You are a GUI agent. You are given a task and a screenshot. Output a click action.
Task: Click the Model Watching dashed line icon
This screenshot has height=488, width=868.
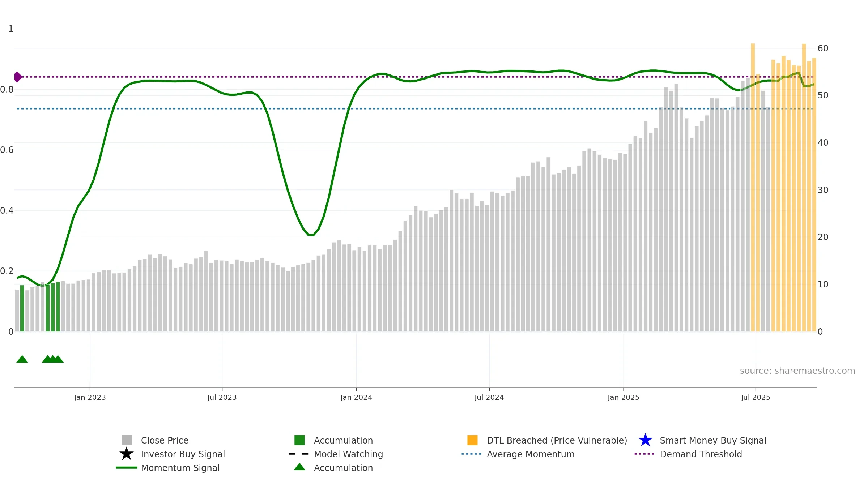[299, 454]
